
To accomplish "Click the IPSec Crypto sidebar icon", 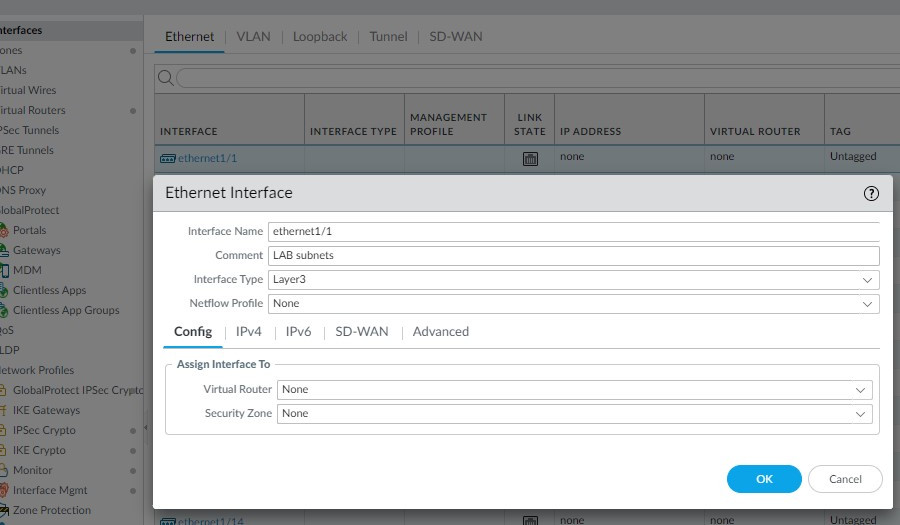I will click(3, 430).
